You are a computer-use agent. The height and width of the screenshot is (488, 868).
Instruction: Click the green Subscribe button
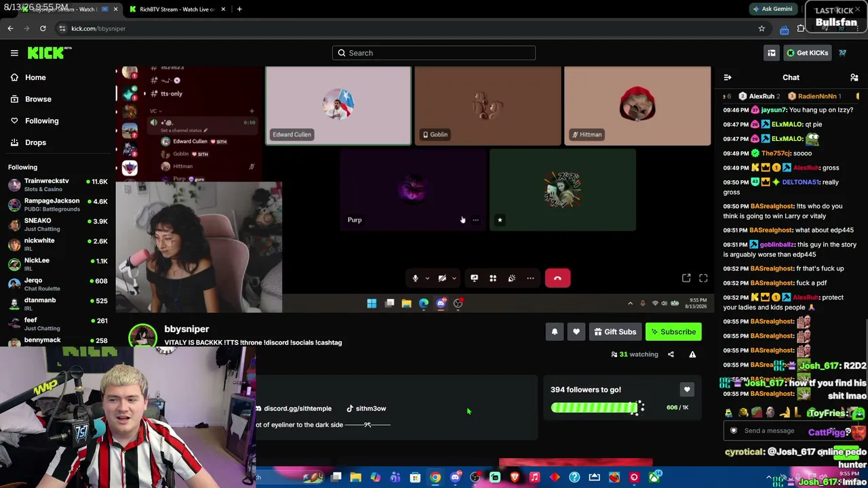point(673,332)
